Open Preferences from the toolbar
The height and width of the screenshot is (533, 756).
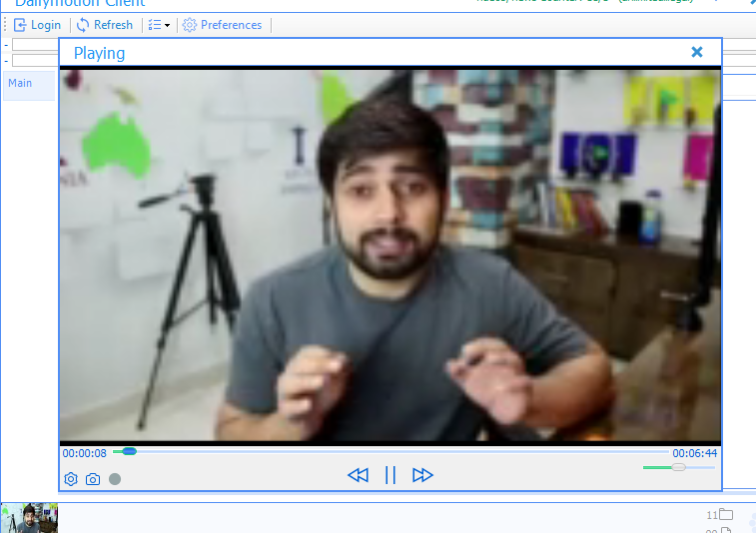click(x=223, y=25)
